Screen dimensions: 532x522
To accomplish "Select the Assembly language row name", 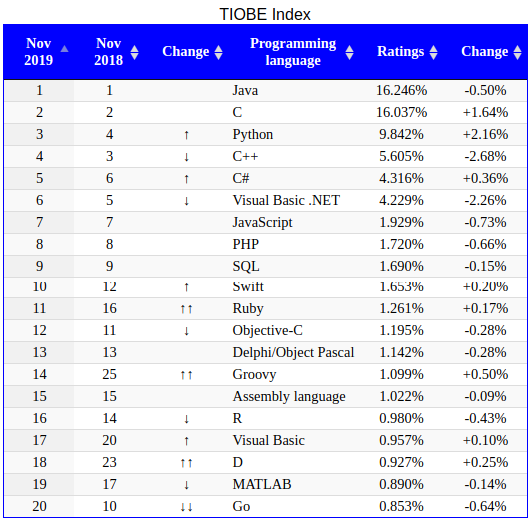I will tap(289, 397).
